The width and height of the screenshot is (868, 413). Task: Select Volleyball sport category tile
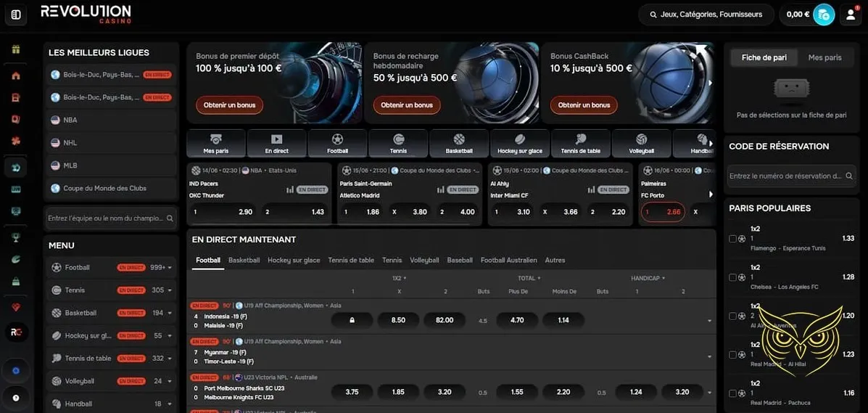tap(642, 144)
